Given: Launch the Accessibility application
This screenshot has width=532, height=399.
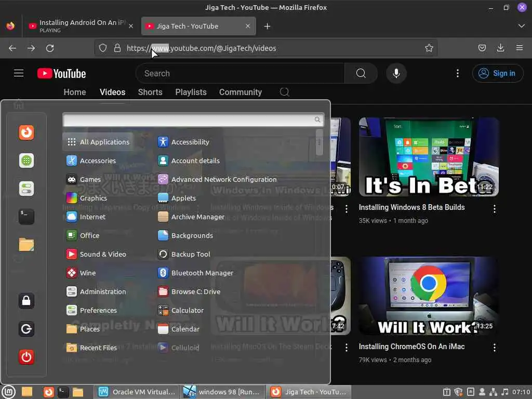Looking at the screenshot, I should 183,142.
